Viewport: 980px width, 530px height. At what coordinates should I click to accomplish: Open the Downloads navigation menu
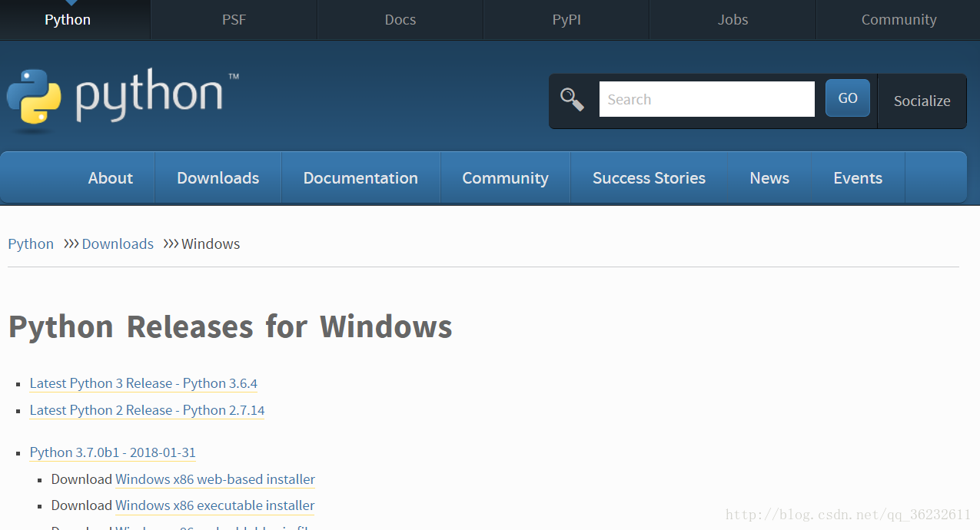[218, 177]
